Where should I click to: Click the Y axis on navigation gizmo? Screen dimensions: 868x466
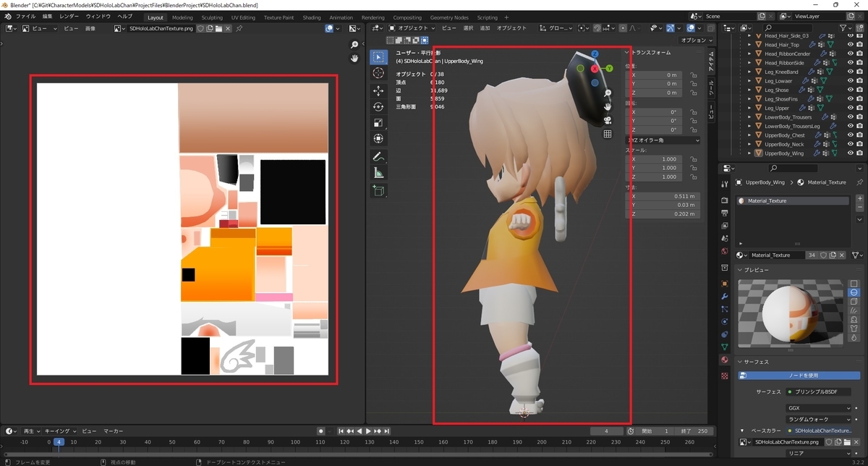(609, 68)
